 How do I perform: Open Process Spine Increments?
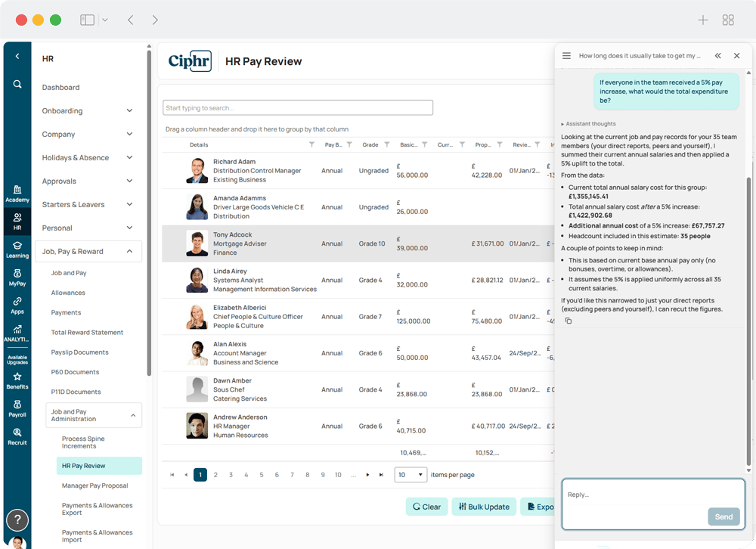coord(83,442)
